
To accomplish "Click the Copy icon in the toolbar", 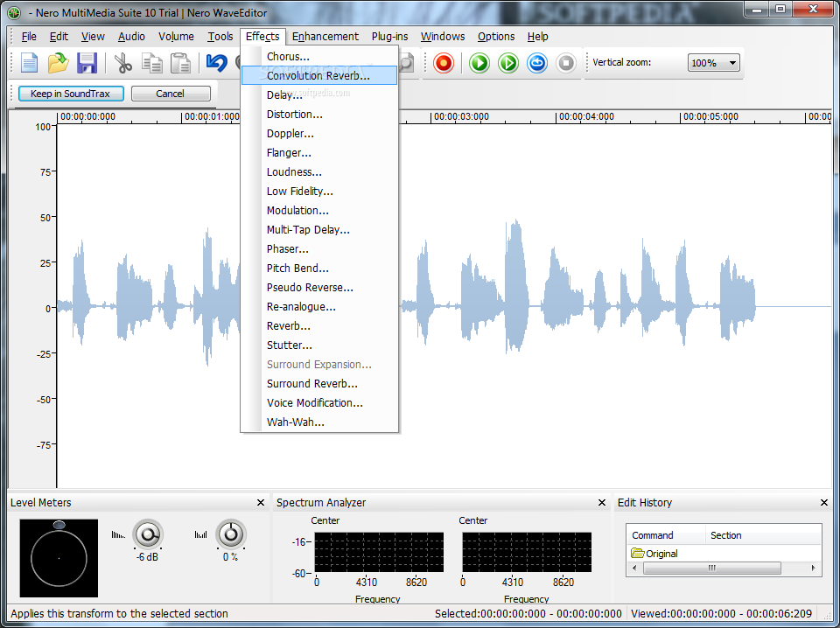I will coord(152,63).
